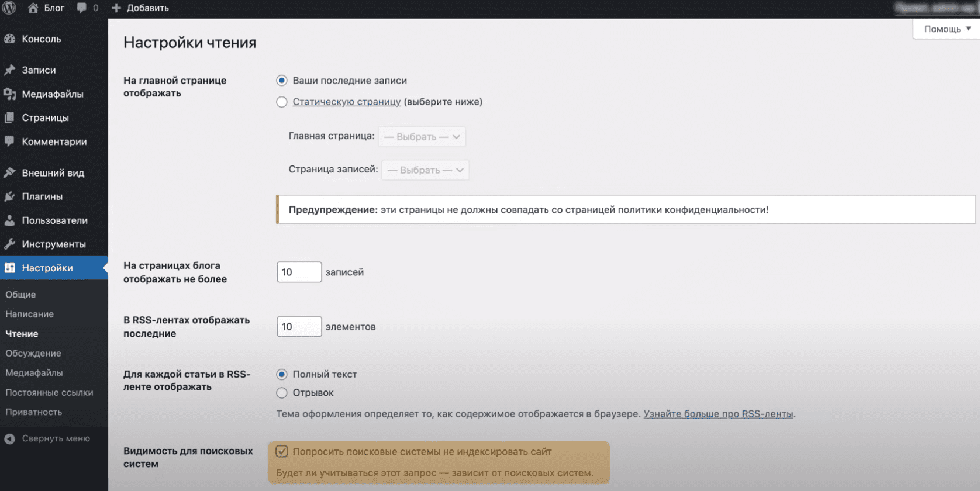Open the Главная страница dropdown
This screenshot has width=980, height=491.
(422, 137)
